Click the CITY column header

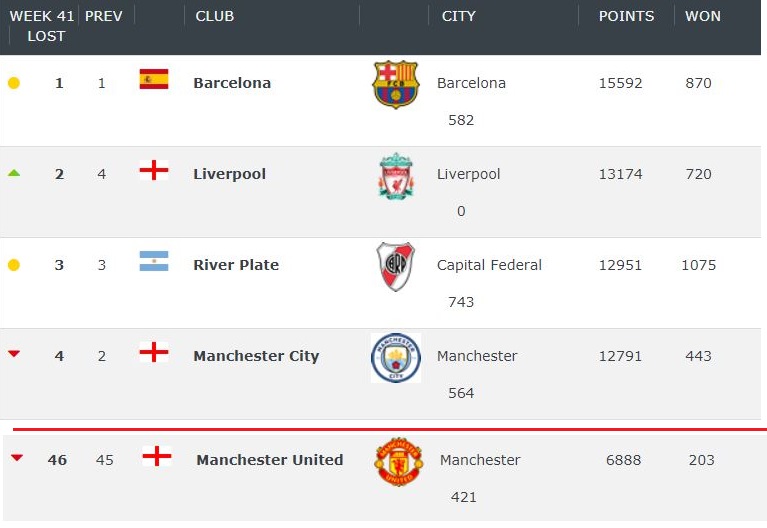[459, 16]
